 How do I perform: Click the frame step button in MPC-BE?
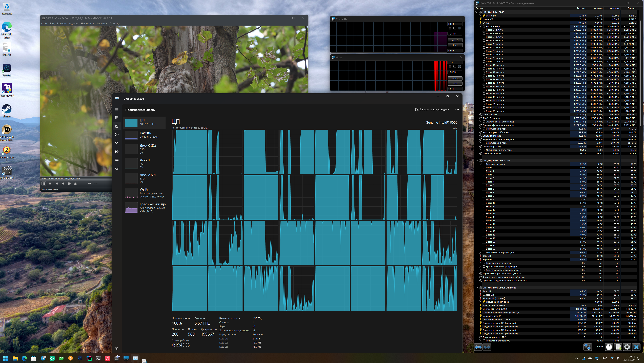69,183
